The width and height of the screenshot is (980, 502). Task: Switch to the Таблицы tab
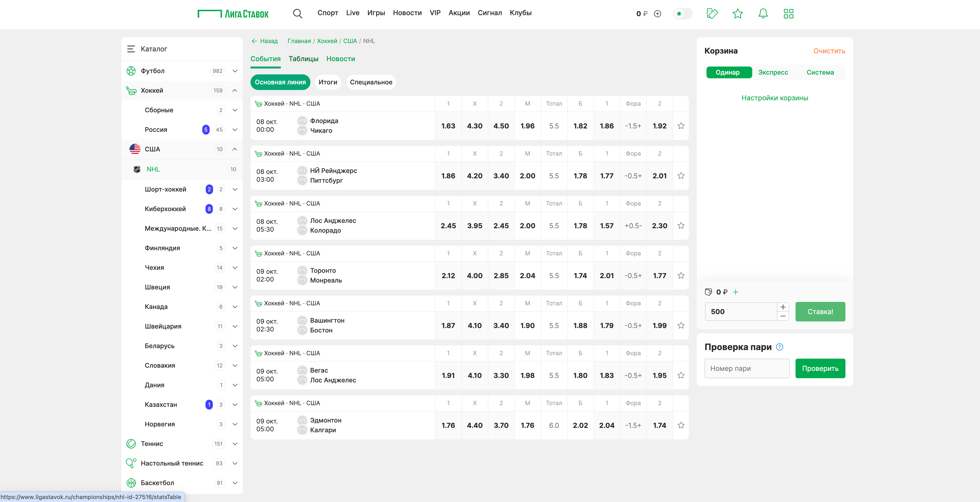(x=303, y=58)
